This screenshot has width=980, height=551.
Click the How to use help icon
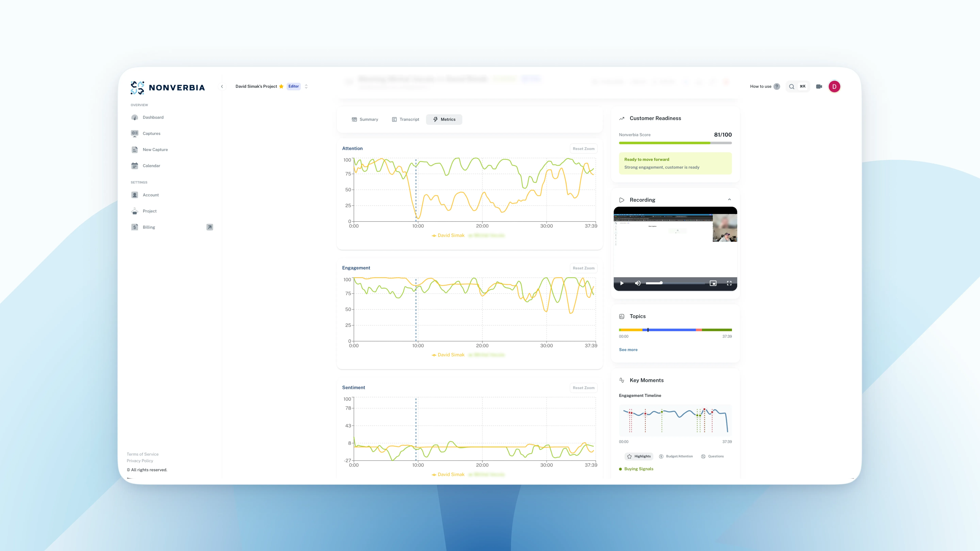coord(777,87)
